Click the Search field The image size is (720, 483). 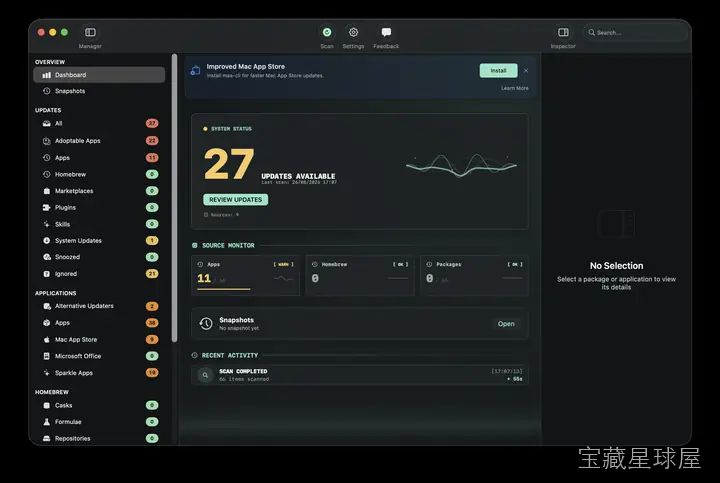tap(636, 33)
